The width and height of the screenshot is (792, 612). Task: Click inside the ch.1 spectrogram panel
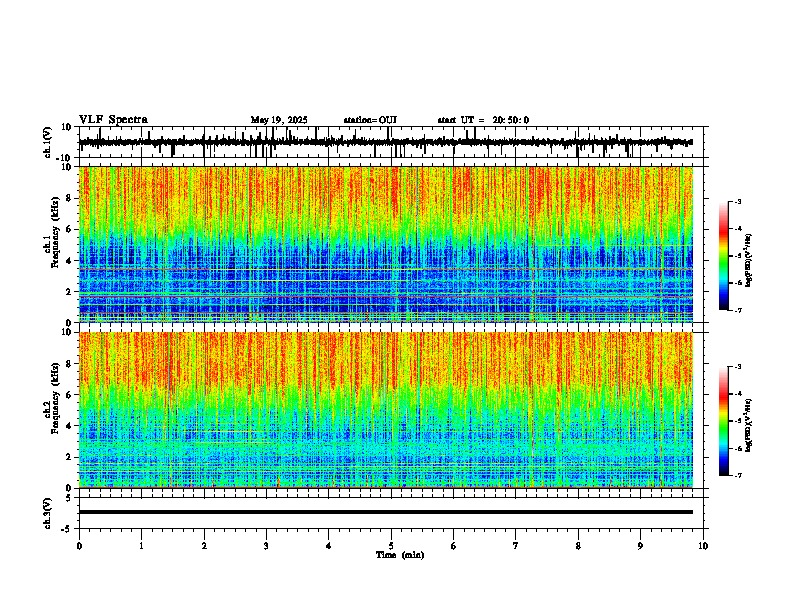click(386, 244)
